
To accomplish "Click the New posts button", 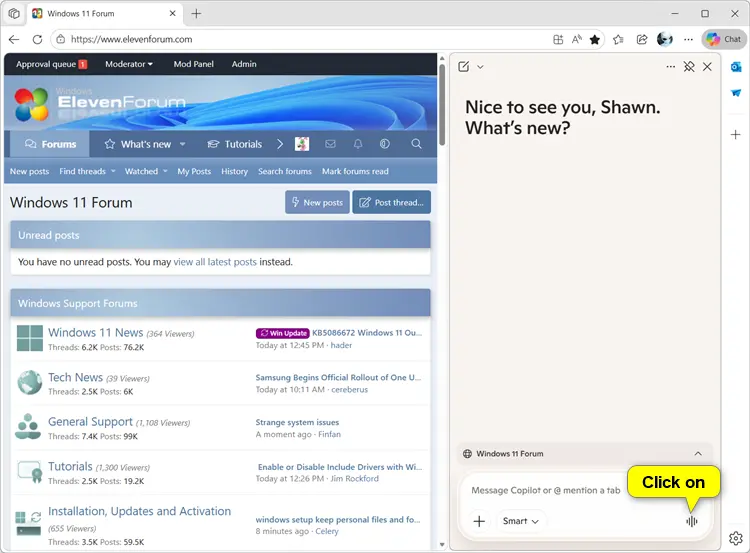I will [317, 202].
